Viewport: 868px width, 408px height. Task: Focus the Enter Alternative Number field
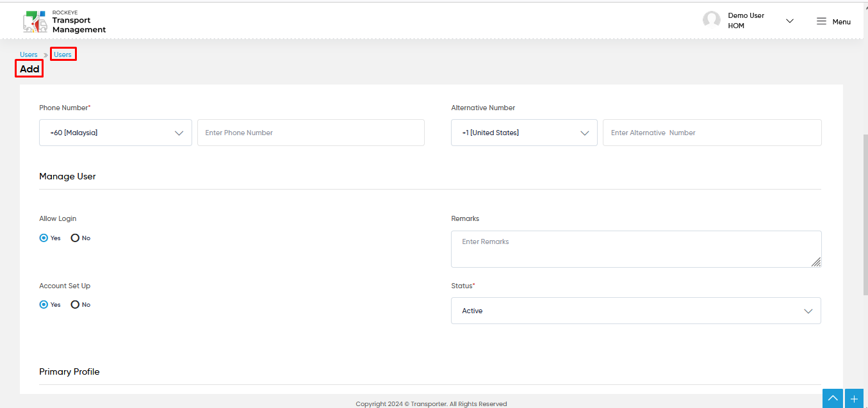coord(712,133)
